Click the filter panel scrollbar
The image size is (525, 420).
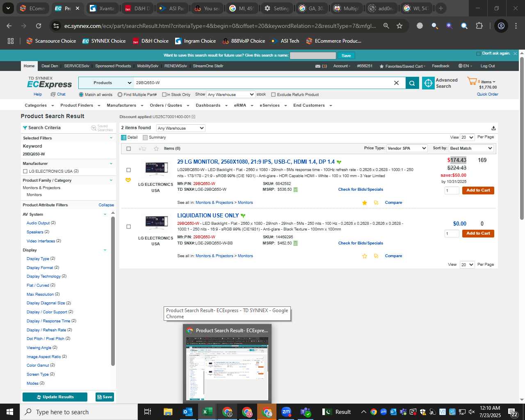pos(113,291)
